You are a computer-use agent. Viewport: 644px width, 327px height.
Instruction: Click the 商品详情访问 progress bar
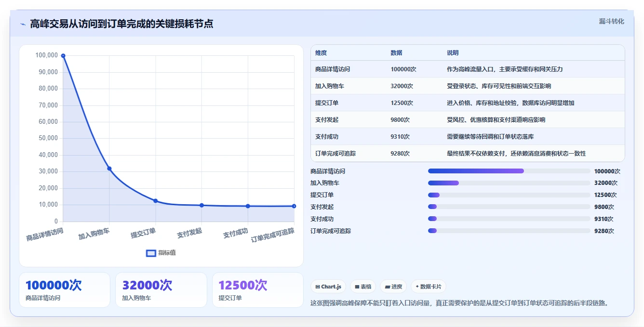point(509,171)
